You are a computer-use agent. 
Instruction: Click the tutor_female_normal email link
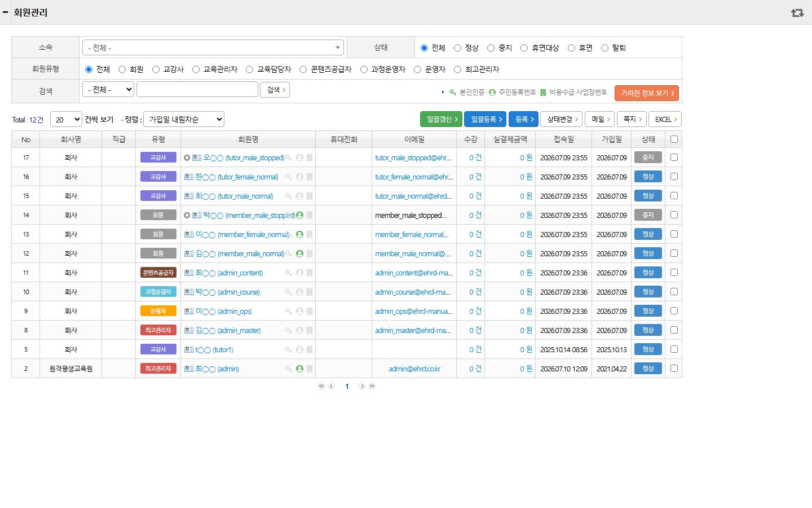[414, 177]
